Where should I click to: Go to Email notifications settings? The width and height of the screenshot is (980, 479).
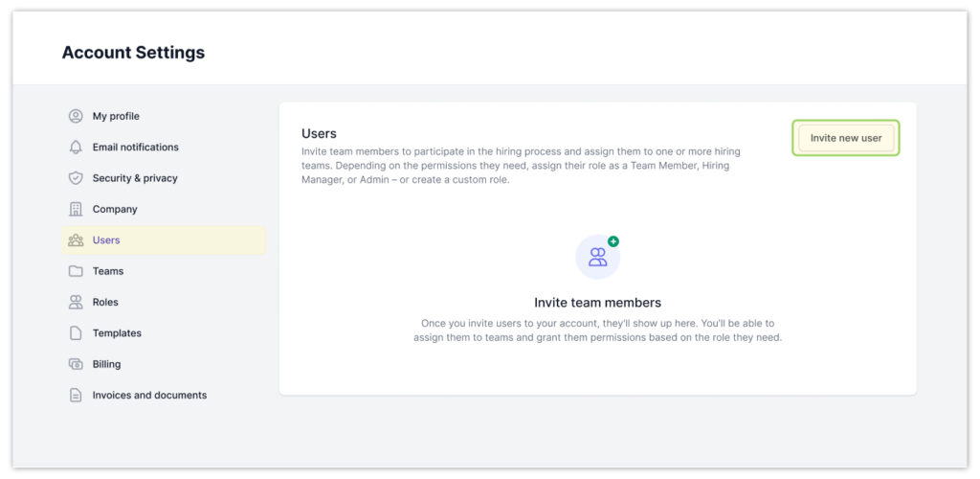(135, 148)
